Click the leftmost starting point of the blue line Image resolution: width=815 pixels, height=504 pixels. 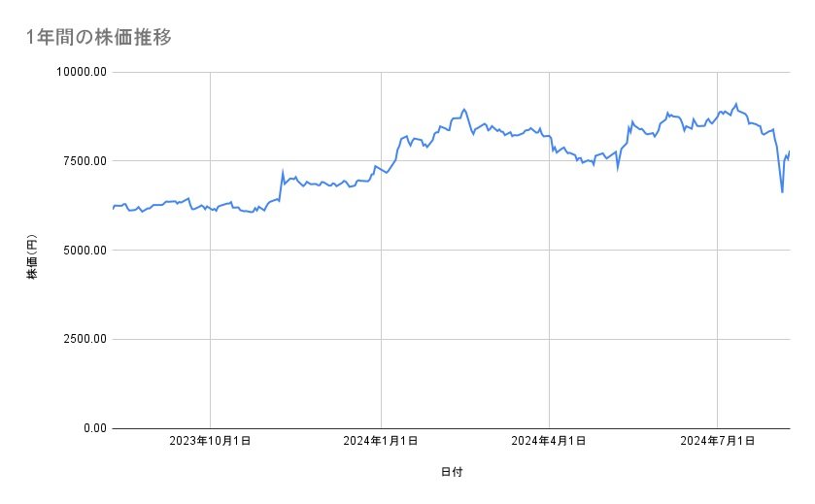(113, 209)
